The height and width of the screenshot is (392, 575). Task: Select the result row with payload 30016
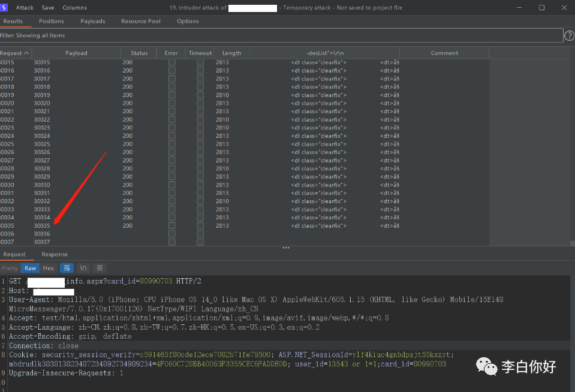[x=245, y=70]
